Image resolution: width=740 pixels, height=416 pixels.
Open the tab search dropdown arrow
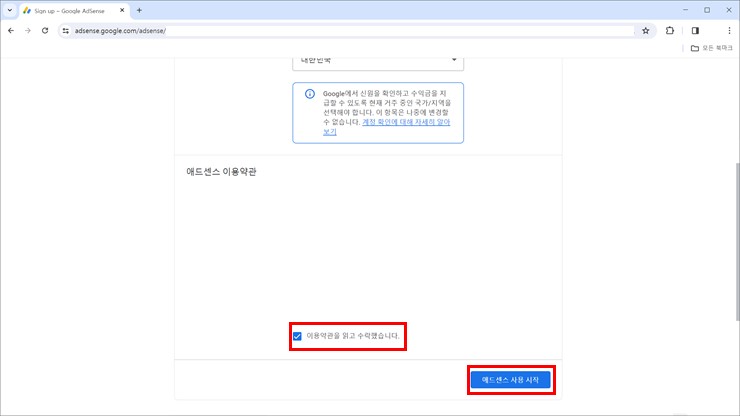pyautogui.click(x=9, y=10)
